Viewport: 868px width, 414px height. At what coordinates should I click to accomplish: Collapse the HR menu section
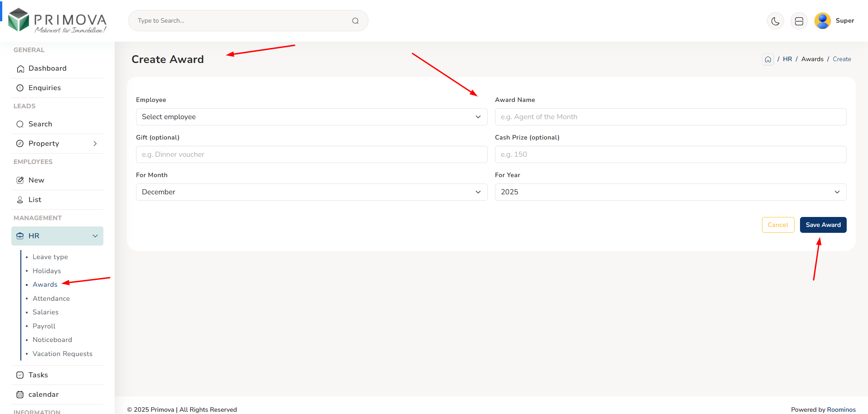[95, 236]
